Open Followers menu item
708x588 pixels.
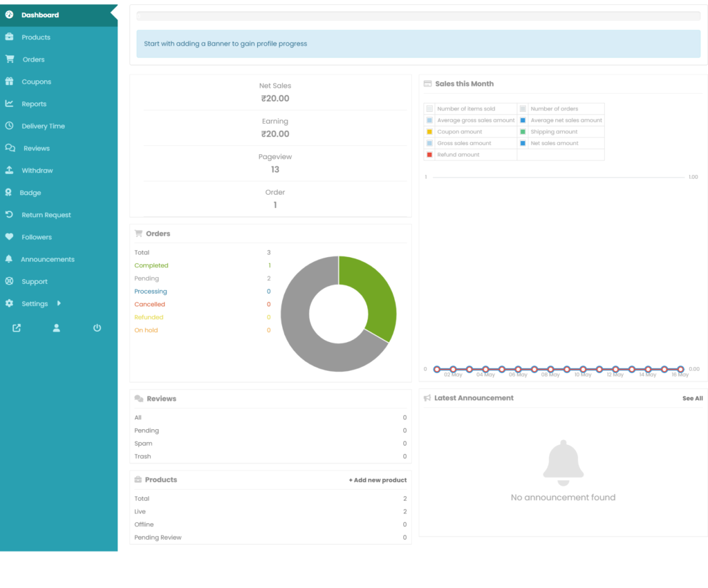click(x=59, y=236)
